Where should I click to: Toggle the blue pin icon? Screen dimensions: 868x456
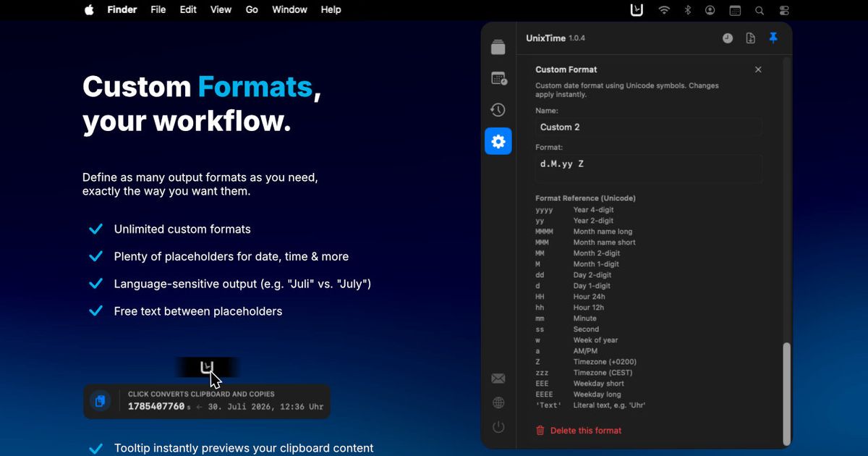point(773,38)
